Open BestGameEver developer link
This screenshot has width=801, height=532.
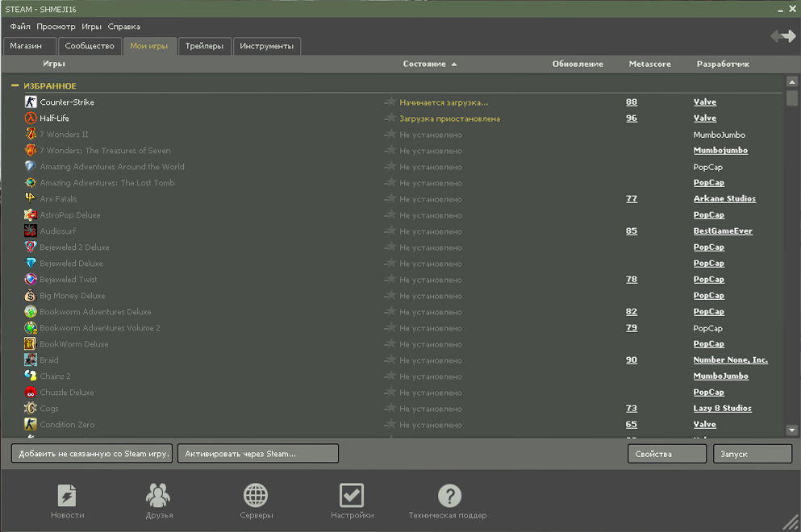(x=723, y=231)
